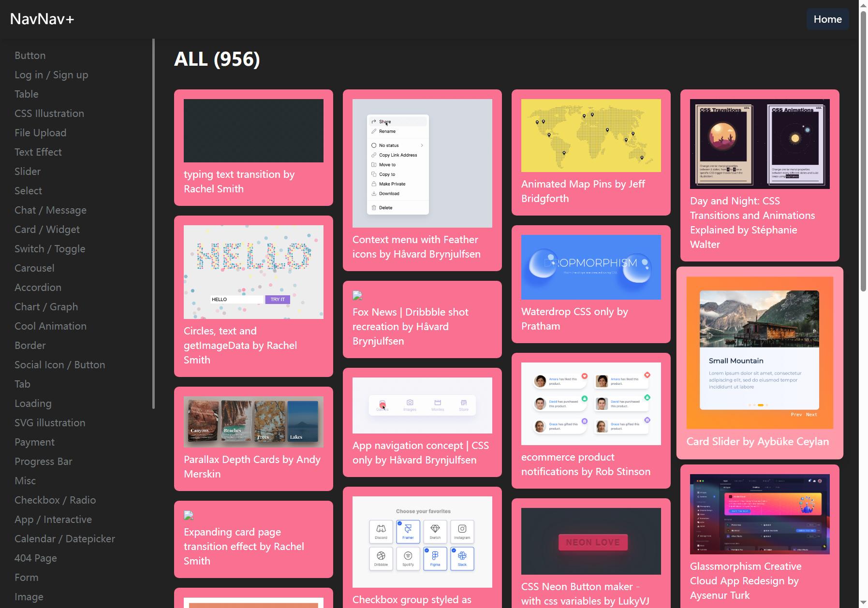Open the Form category

click(x=27, y=578)
